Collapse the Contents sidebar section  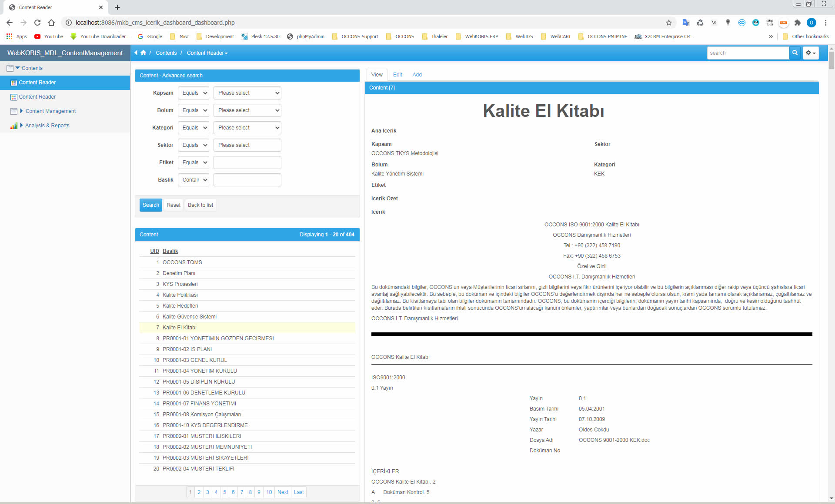pyautogui.click(x=18, y=68)
